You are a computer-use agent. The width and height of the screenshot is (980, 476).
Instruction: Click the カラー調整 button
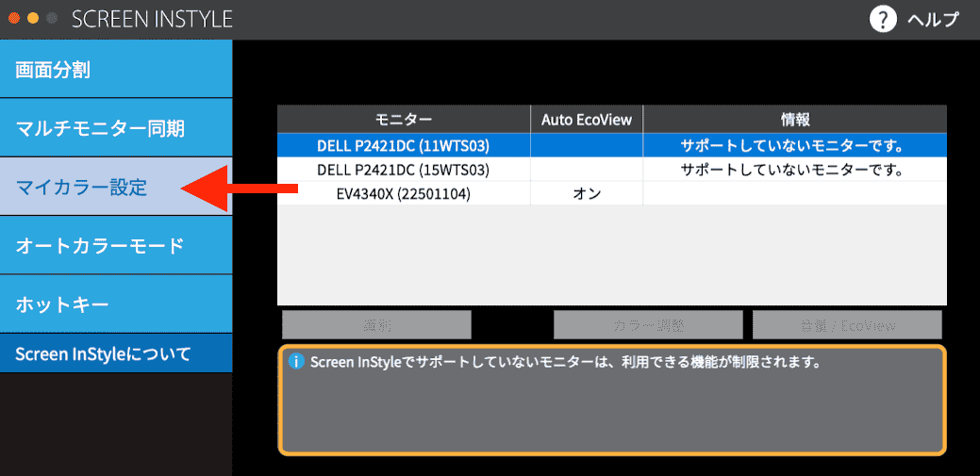click(x=648, y=325)
